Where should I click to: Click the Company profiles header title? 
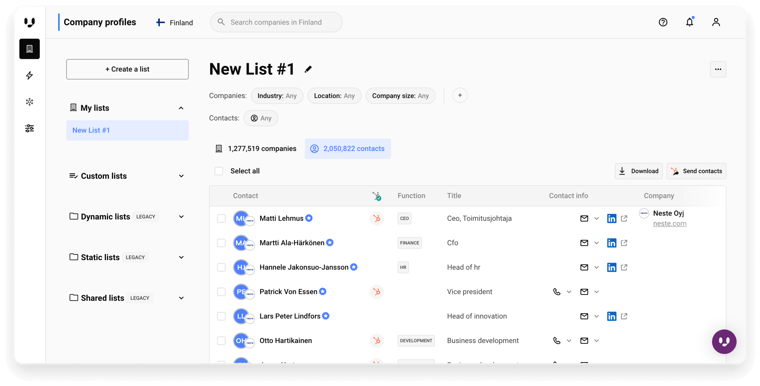(x=100, y=22)
